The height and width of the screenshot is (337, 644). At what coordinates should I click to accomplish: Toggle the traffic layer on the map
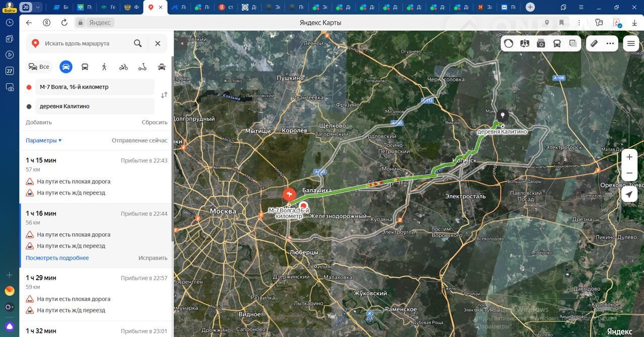click(x=509, y=44)
